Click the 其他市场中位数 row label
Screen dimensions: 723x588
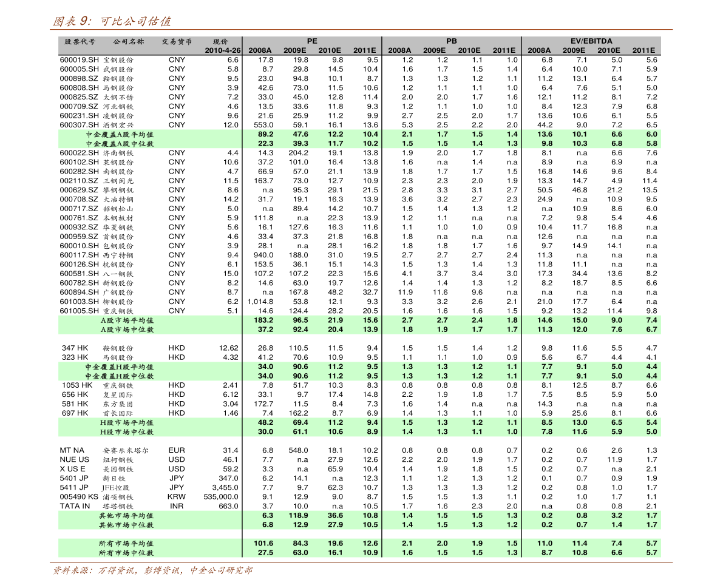(x=126, y=525)
